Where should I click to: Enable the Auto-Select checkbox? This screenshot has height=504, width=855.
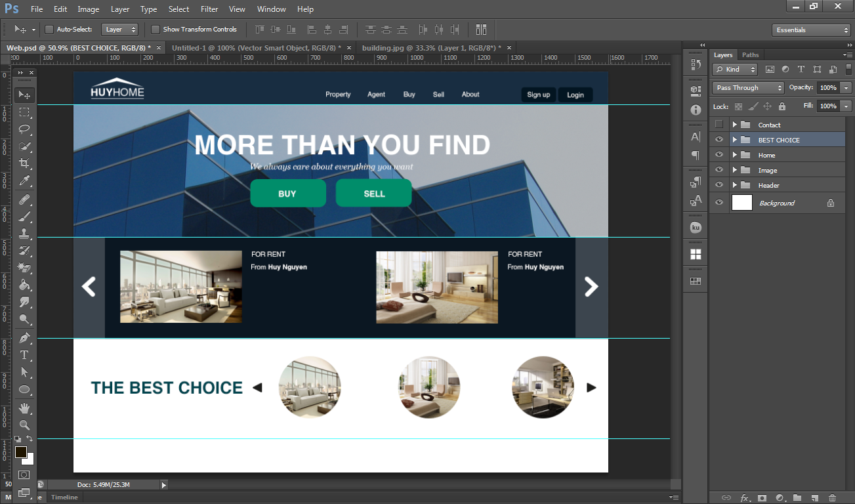(x=49, y=30)
